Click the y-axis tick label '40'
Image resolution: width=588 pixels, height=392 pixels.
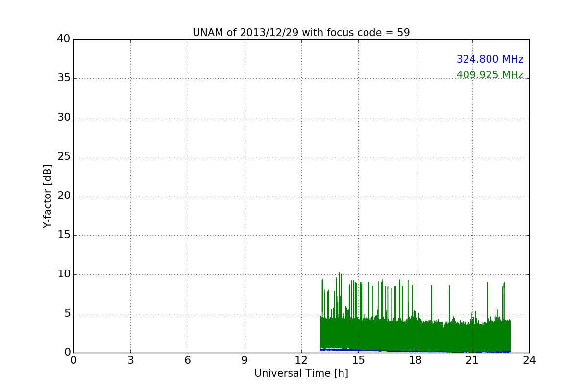pyautogui.click(x=64, y=39)
